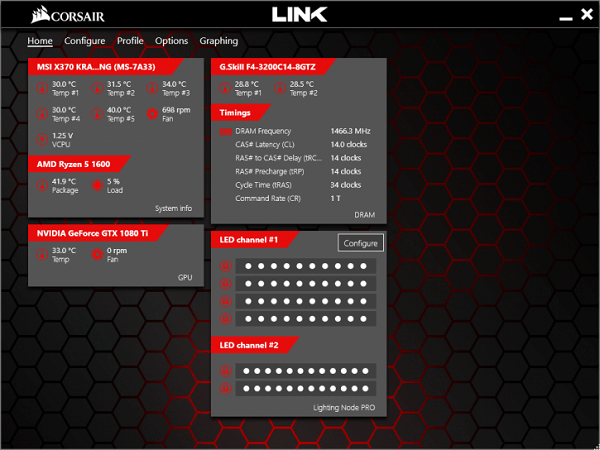Screen dimensions: 600x450
Task: Click second lock icon in LED channel #1
Action: (x=225, y=284)
